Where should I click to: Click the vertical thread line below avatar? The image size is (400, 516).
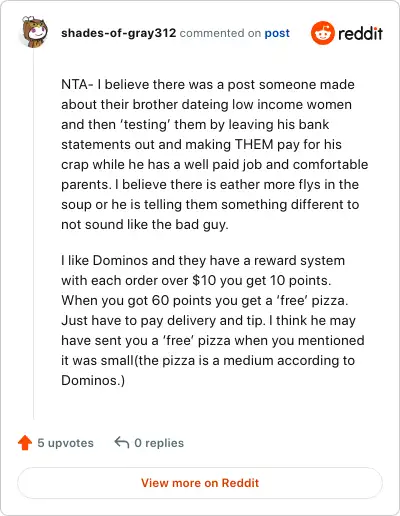pos(34,235)
